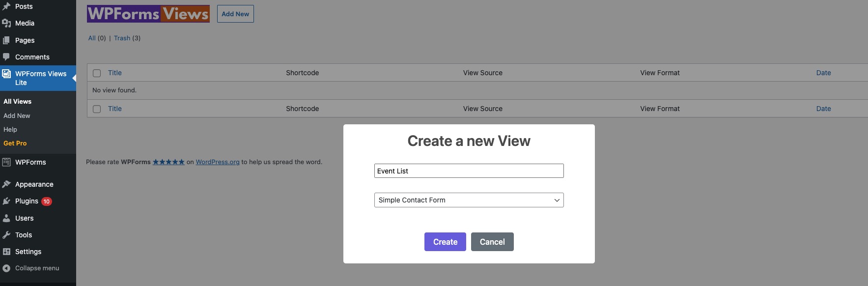Click the Shortcode footer column label
The height and width of the screenshot is (286, 868).
303,109
